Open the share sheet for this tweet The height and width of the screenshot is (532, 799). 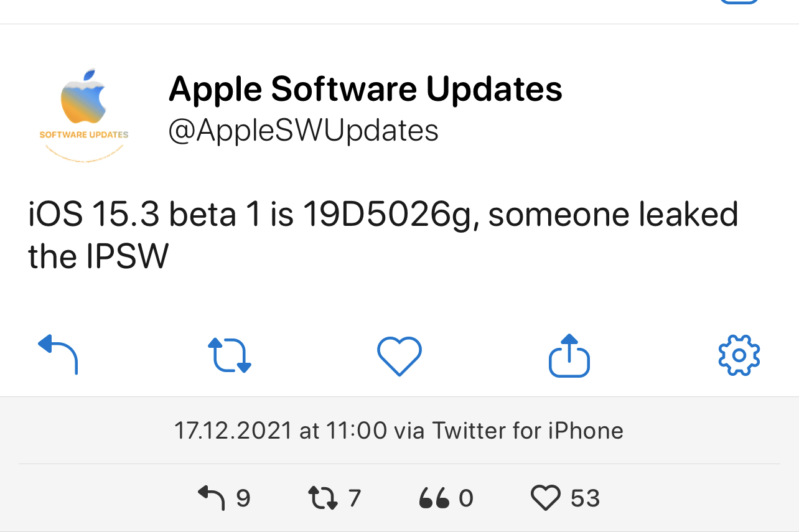point(569,356)
